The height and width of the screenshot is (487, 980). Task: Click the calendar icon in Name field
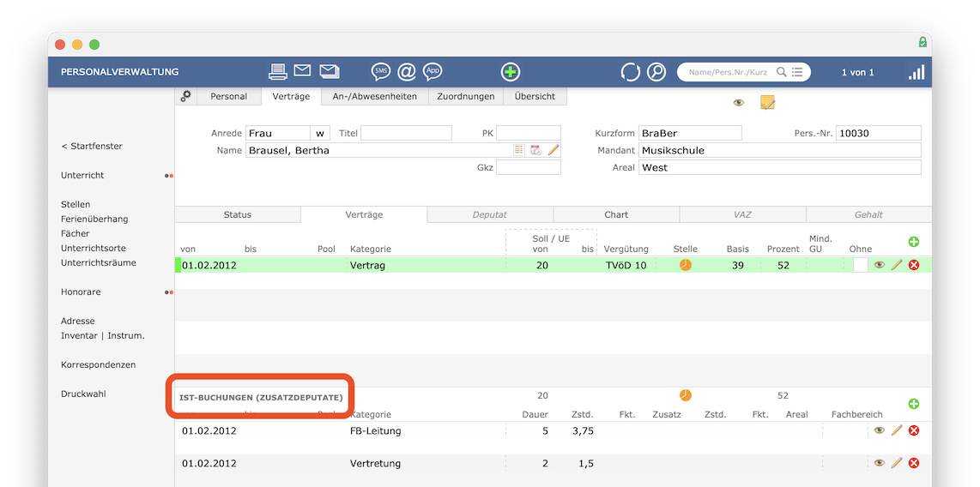tap(535, 150)
